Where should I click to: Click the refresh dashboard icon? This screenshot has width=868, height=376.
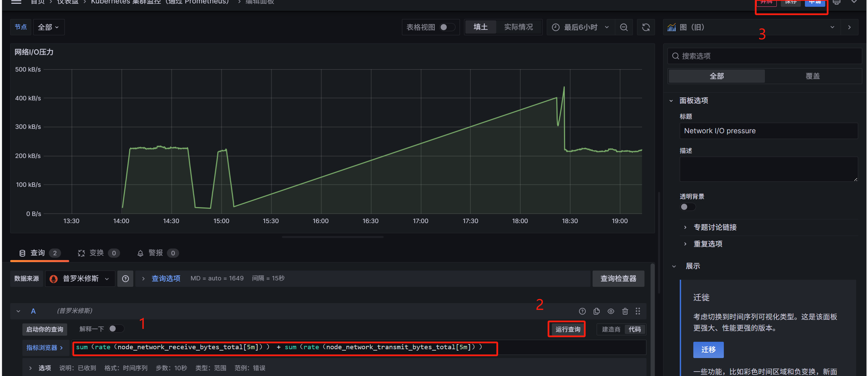(x=646, y=27)
